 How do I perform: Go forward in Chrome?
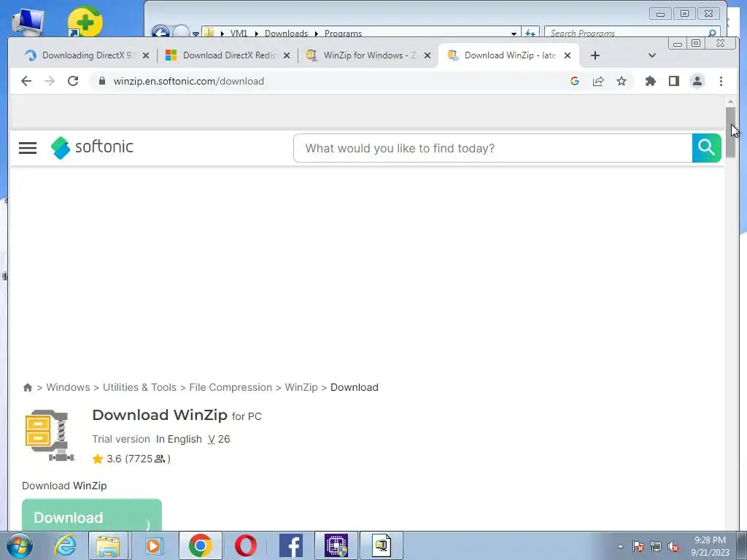point(50,81)
